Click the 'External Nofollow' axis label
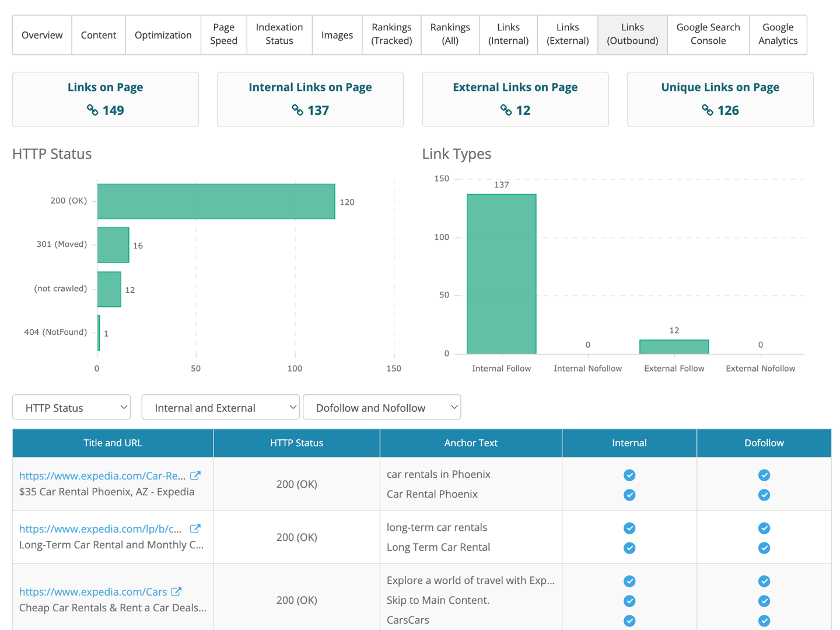This screenshot has width=840, height=630. 761,369
